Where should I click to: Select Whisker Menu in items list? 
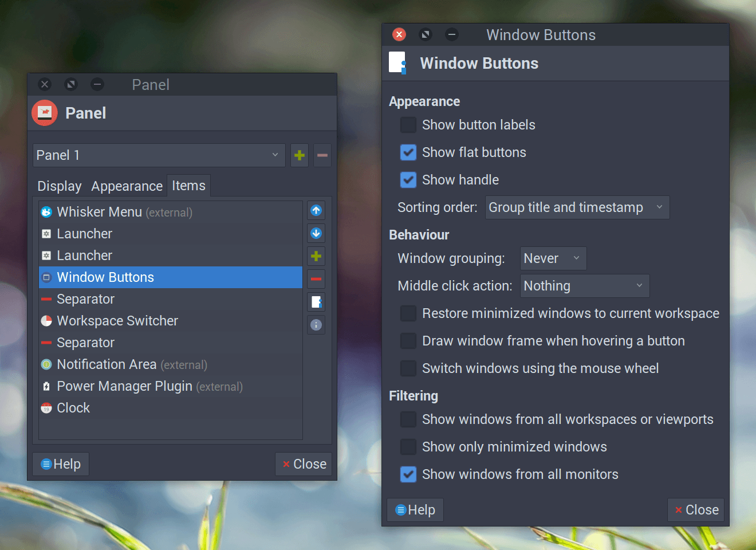(x=171, y=212)
